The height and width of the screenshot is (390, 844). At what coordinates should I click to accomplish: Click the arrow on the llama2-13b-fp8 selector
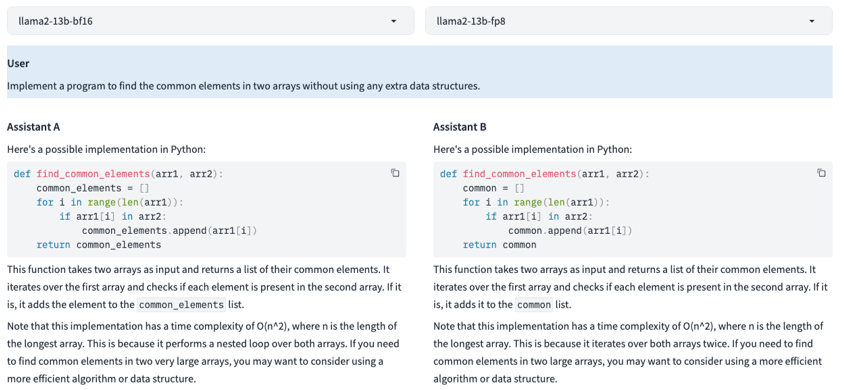812,21
